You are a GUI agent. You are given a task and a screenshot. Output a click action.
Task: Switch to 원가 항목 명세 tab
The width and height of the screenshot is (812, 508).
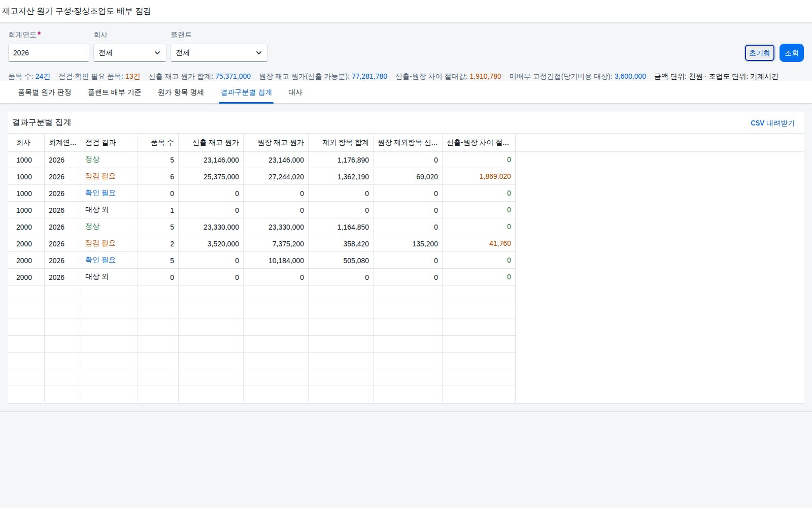181,92
